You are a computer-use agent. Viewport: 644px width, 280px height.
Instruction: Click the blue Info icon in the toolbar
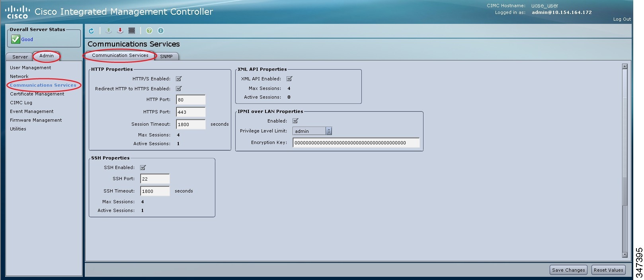click(x=161, y=31)
